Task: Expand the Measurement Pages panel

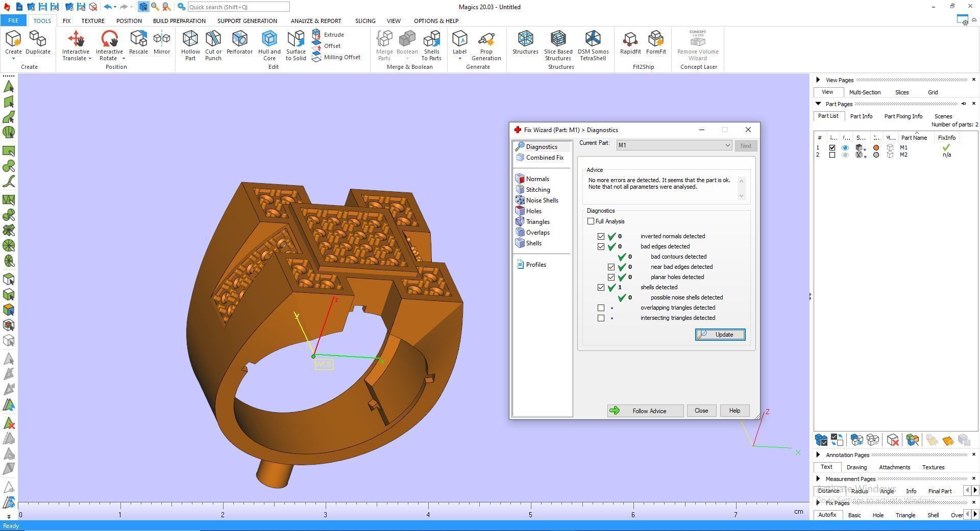Action: point(818,479)
